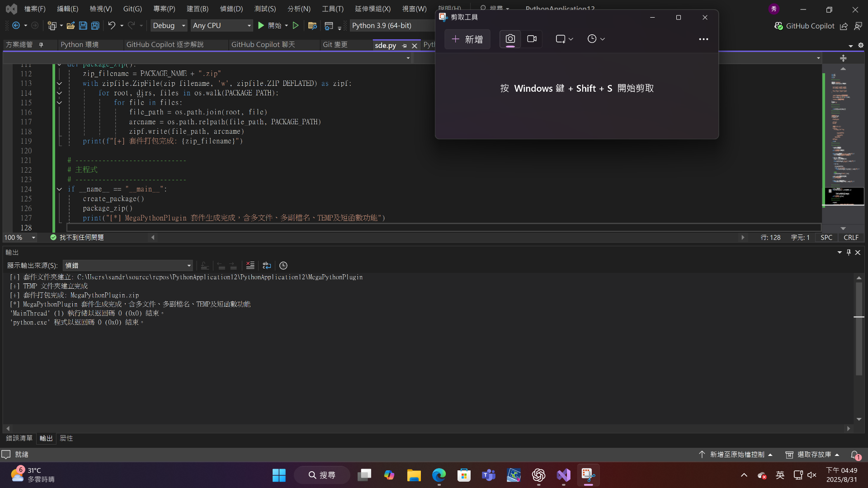Select screenshot camera mode in Snipping Tool
The height and width of the screenshot is (488, 868).
[x=510, y=39]
